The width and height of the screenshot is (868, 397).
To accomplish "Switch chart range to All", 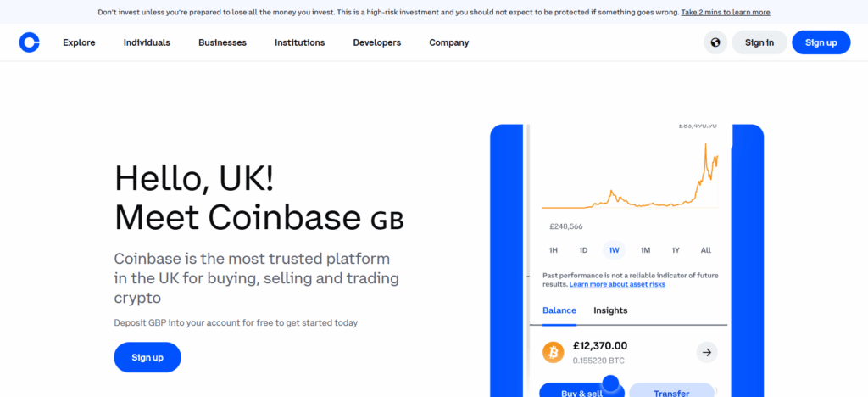I will (x=706, y=250).
